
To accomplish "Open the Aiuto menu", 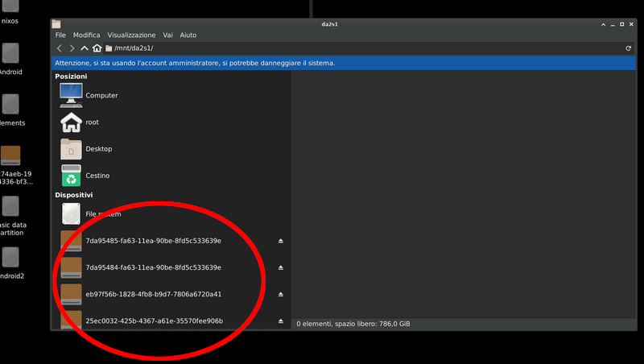I will click(188, 35).
